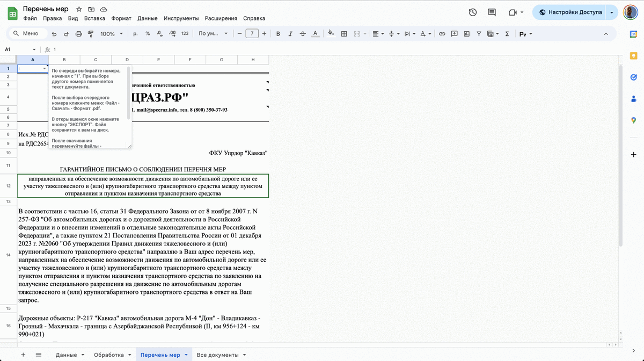Toggle strikethrough formatting

click(303, 34)
